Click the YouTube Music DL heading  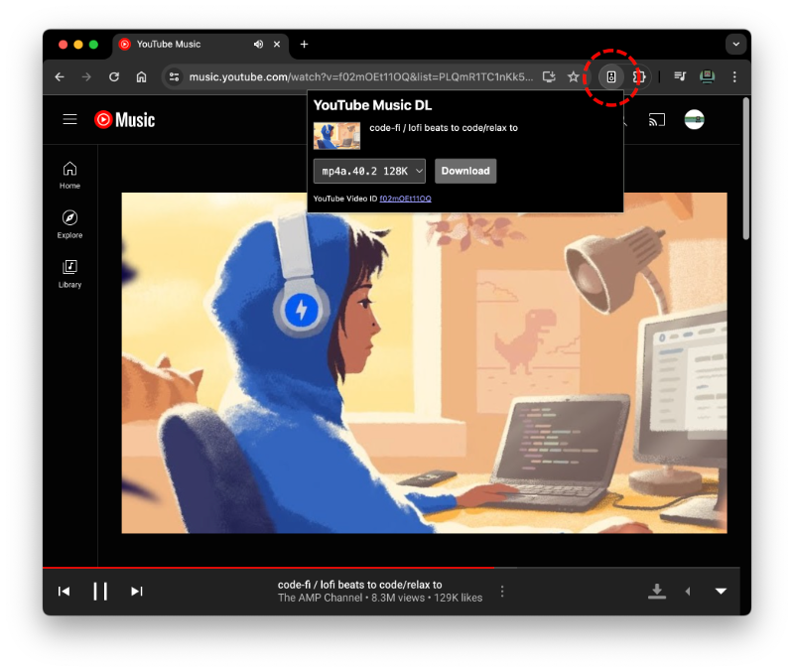tap(373, 105)
